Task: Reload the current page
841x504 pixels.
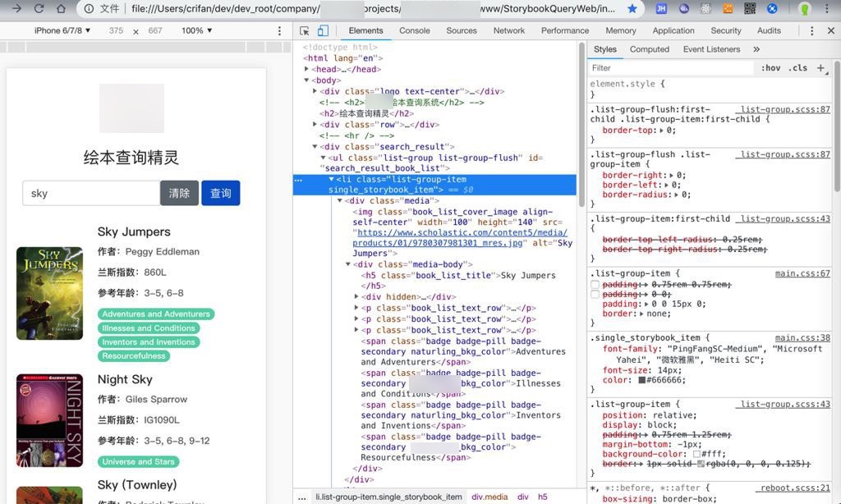Action: click(x=39, y=8)
